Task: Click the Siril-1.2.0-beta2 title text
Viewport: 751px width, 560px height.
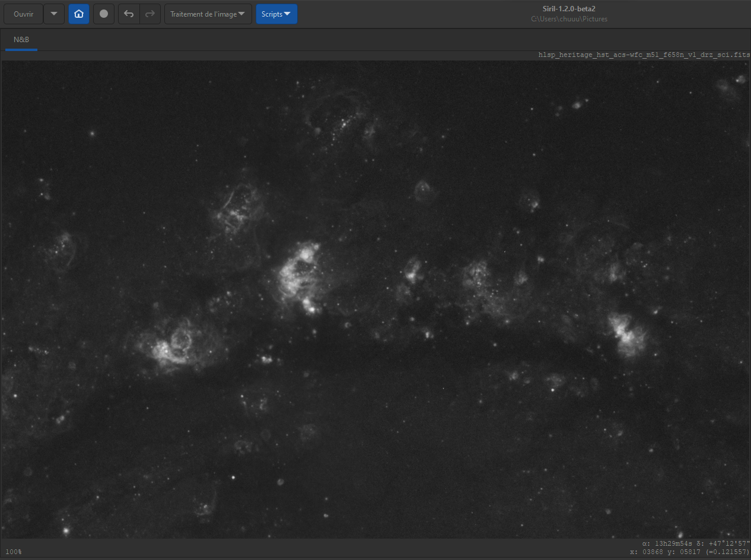Action: pos(569,9)
